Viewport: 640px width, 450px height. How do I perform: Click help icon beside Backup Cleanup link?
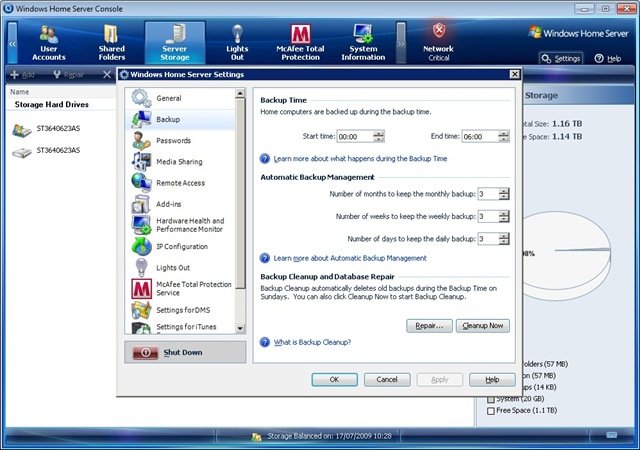tap(265, 342)
